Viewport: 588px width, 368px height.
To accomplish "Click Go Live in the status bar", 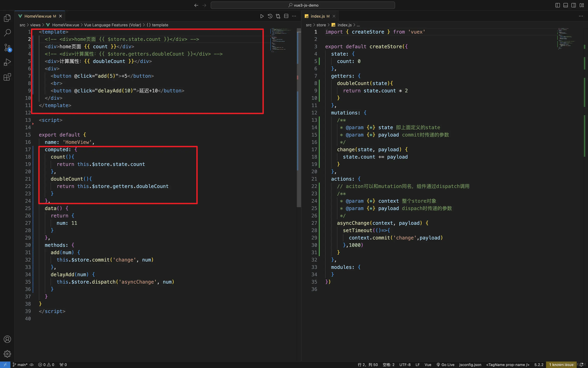I will point(445,364).
